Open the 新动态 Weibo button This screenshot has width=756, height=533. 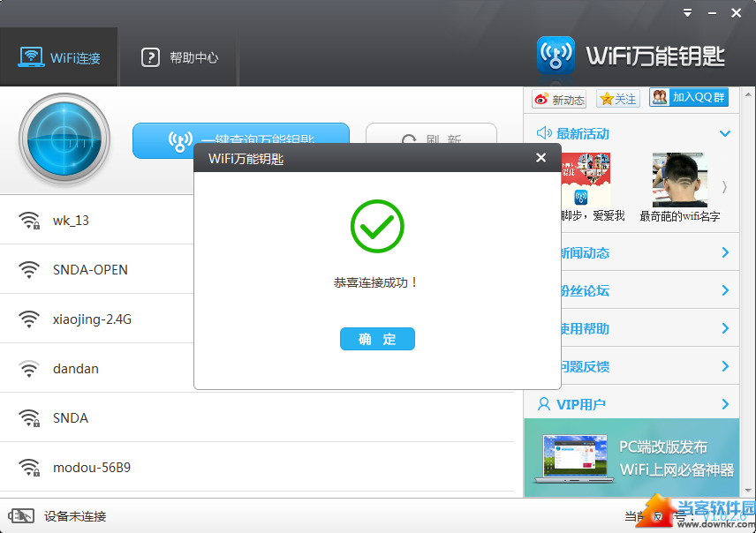click(x=559, y=99)
